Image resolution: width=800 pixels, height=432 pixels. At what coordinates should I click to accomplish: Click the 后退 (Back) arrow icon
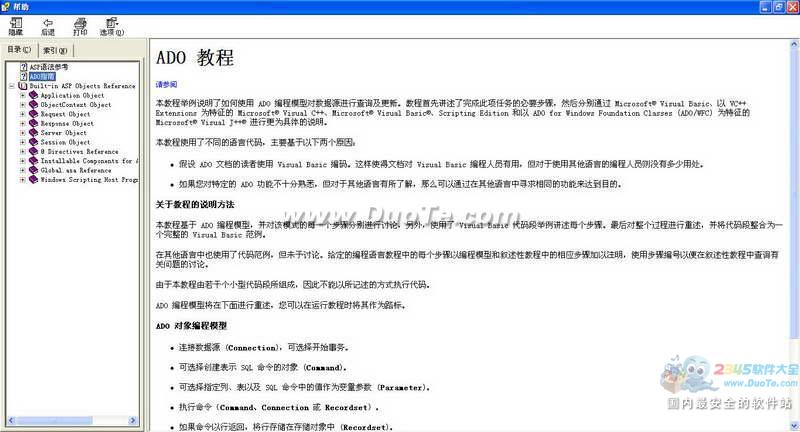(x=48, y=22)
